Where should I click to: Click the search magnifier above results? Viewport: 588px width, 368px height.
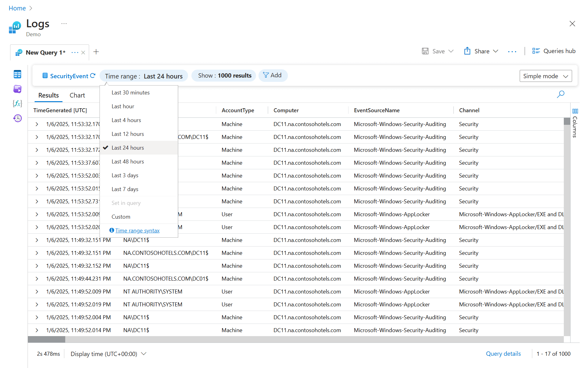coord(560,94)
